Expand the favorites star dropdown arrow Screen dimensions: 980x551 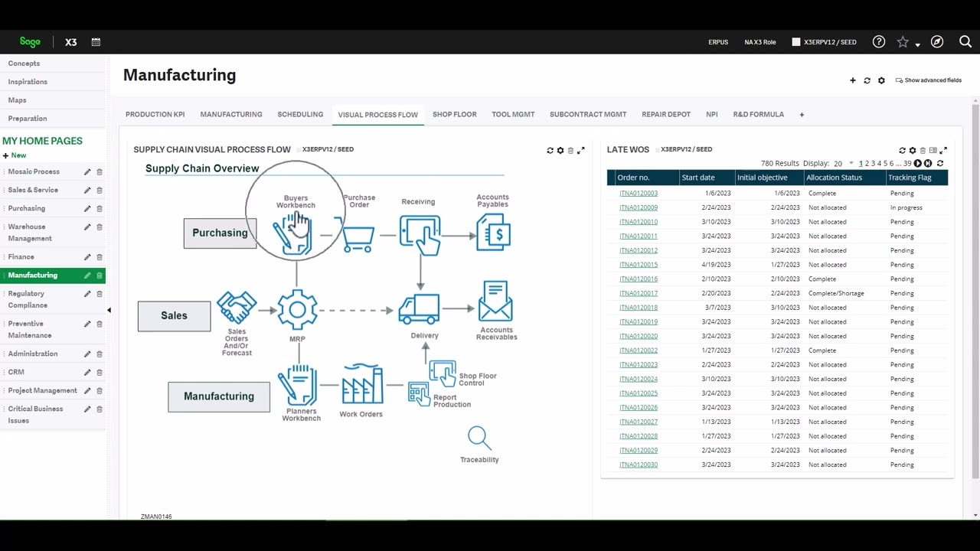pos(917,44)
